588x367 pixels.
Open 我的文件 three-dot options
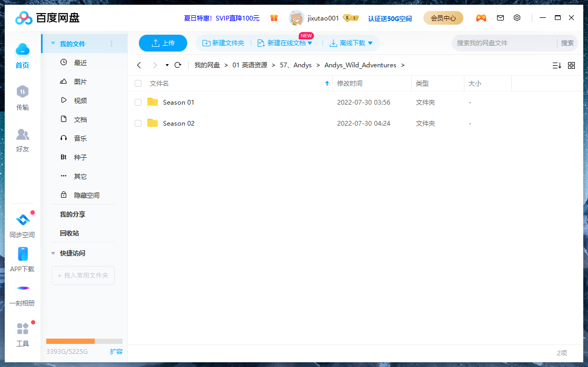111,44
